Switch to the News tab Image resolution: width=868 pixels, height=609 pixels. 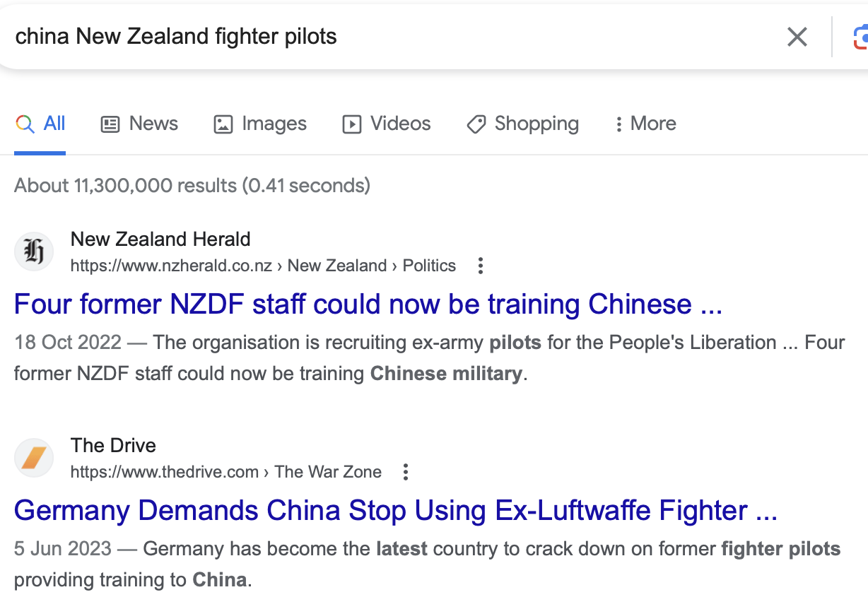(x=140, y=124)
